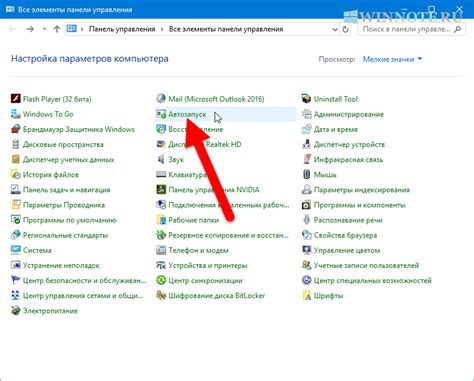Expand the address bar history dropdown
Viewport: 474px width, 381px height.
click(x=335, y=29)
